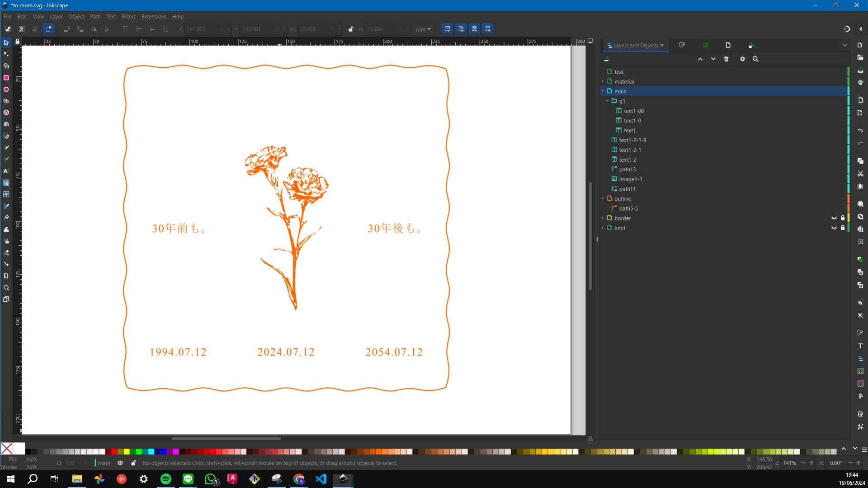Image resolution: width=868 pixels, height=488 pixels.
Task: Toggle scaling rounded rectangle corners
Action: [x=461, y=29]
